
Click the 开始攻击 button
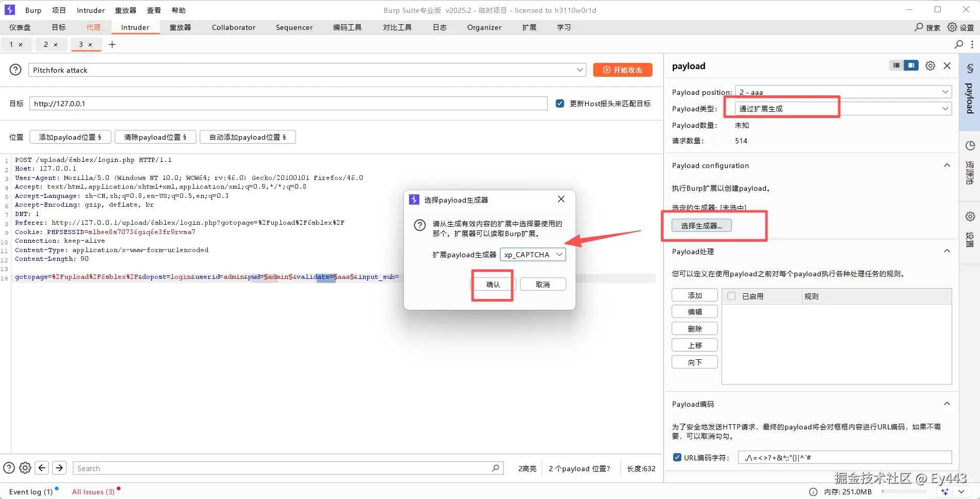pos(623,70)
